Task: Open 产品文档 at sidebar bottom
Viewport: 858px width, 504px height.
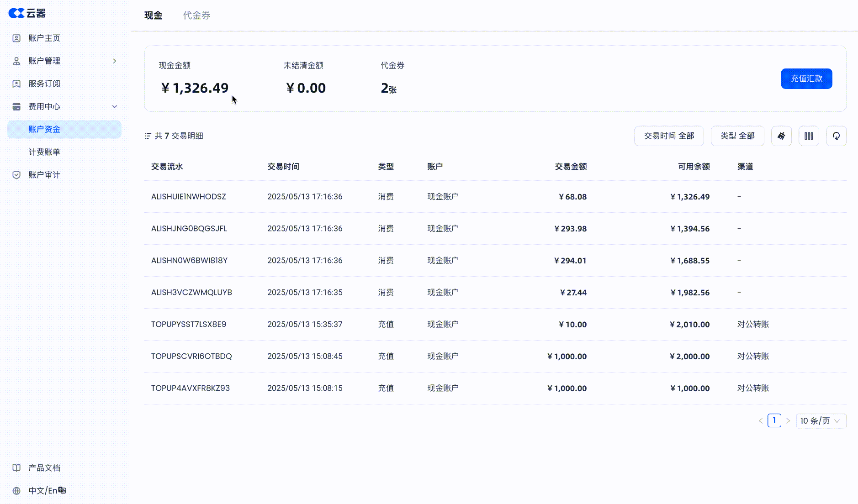Action: point(44,468)
